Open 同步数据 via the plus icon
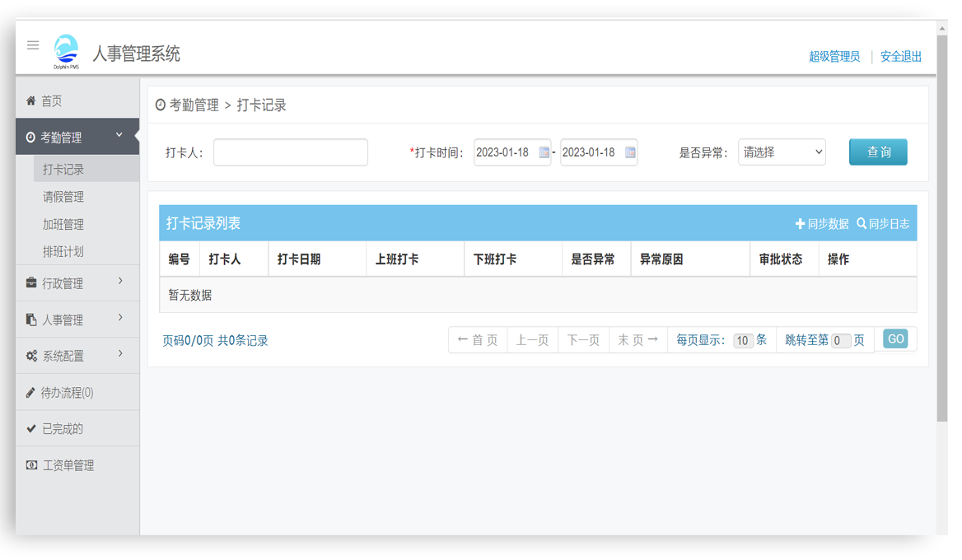 [800, 223]
